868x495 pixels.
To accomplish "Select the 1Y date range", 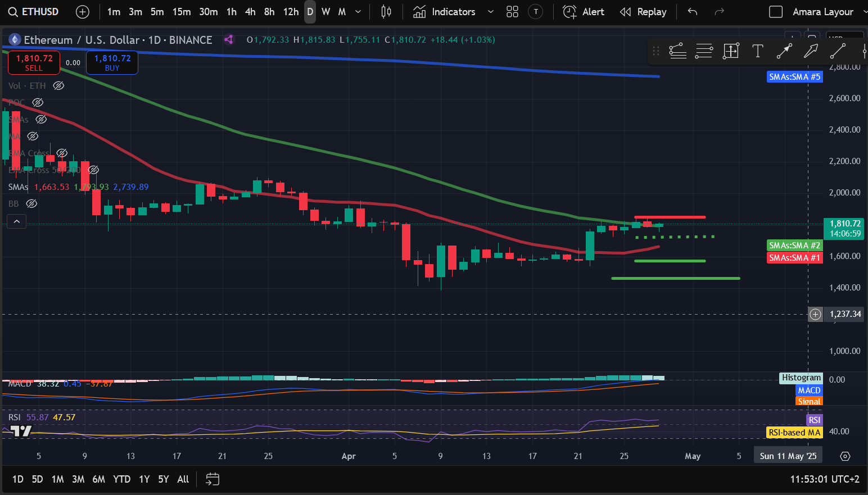I will coord(144,479).
